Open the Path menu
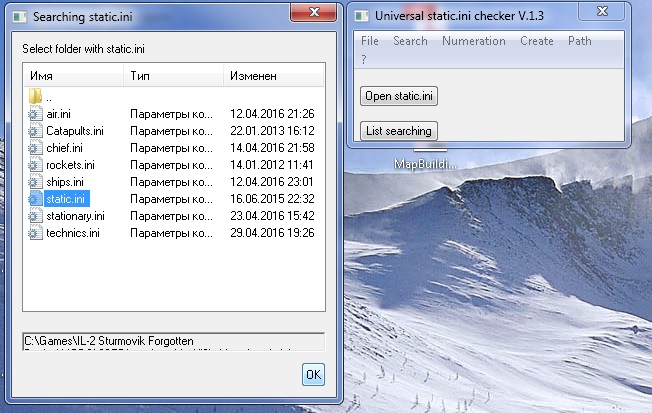The image size is (652, 413). 580,41
